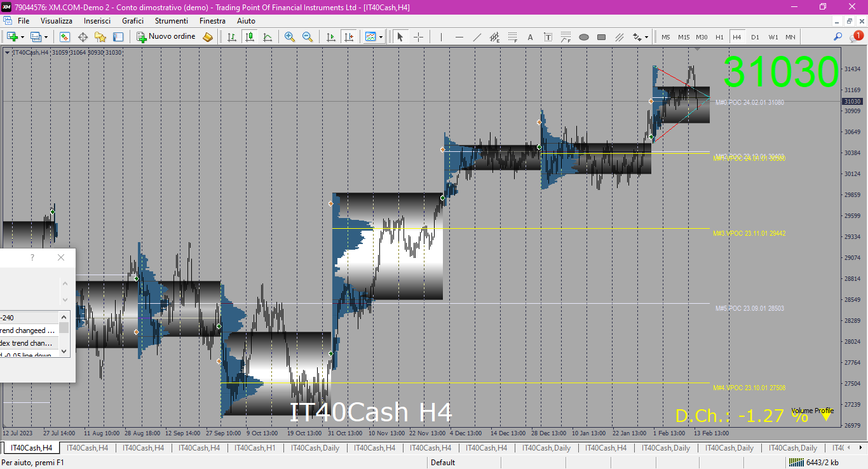The height and width of the screenshot is (469, 868).
Task: Open the Grafici menu
Action: pos(133,21)
